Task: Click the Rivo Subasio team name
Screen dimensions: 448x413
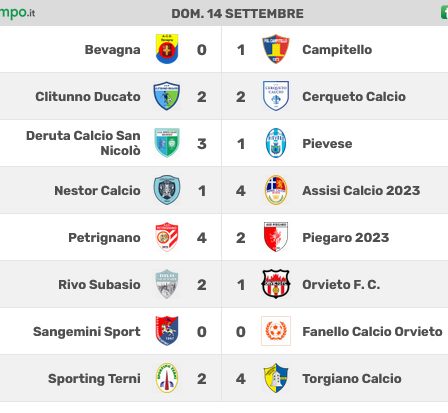Action: point(99,285)
